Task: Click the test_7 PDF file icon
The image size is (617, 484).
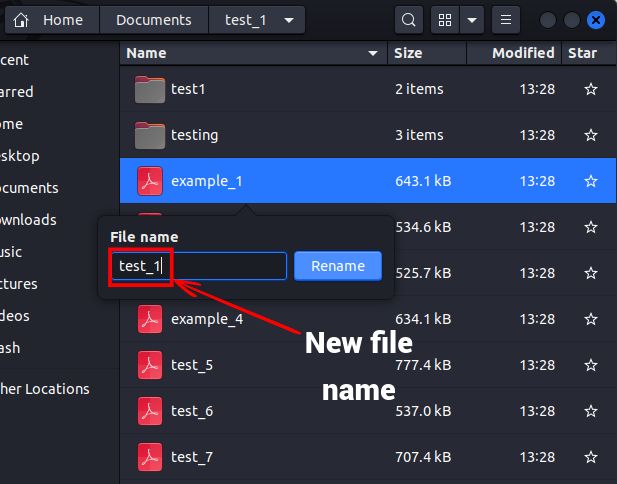Action: click(x=149, y=457)
